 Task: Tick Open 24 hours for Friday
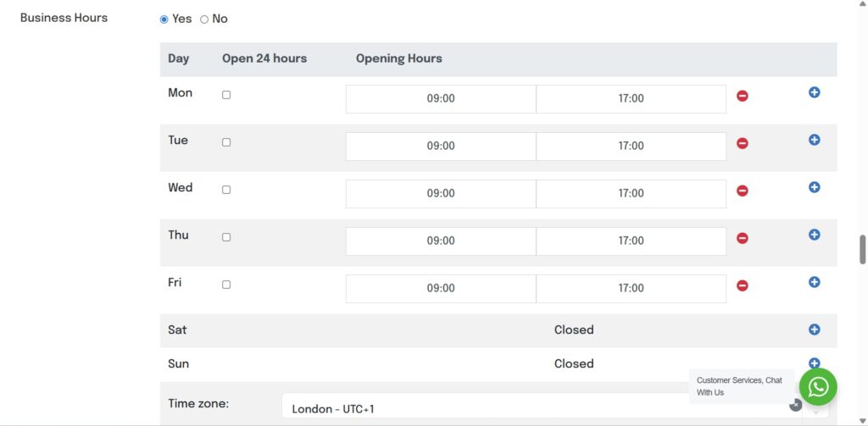226,285
